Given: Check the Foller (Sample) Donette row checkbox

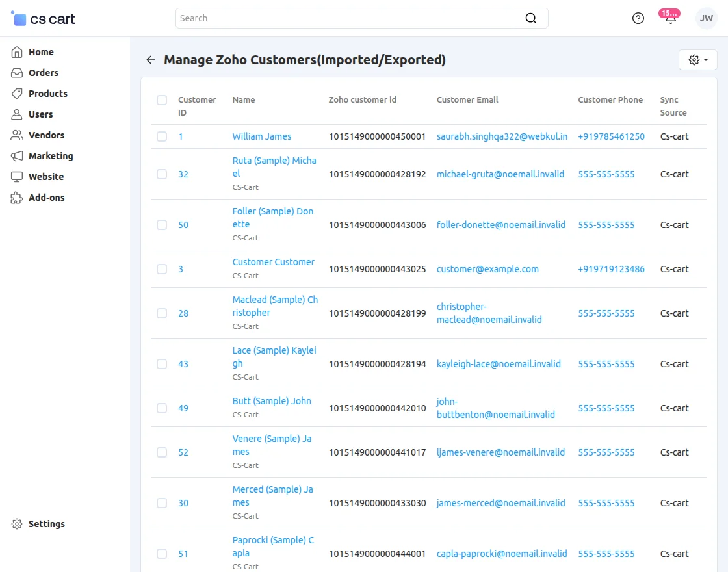Looking at the screenshot, I should pos(162,225).
